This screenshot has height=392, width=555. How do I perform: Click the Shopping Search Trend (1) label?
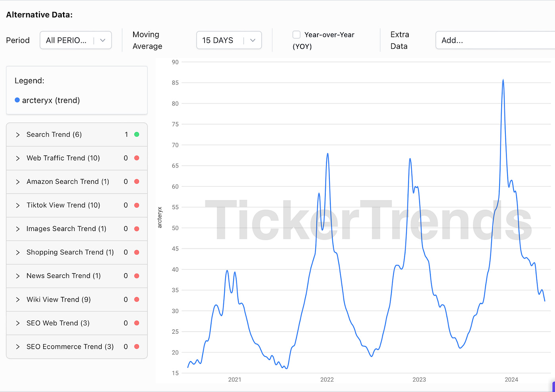pyautogui.click(x=70, y=252)
